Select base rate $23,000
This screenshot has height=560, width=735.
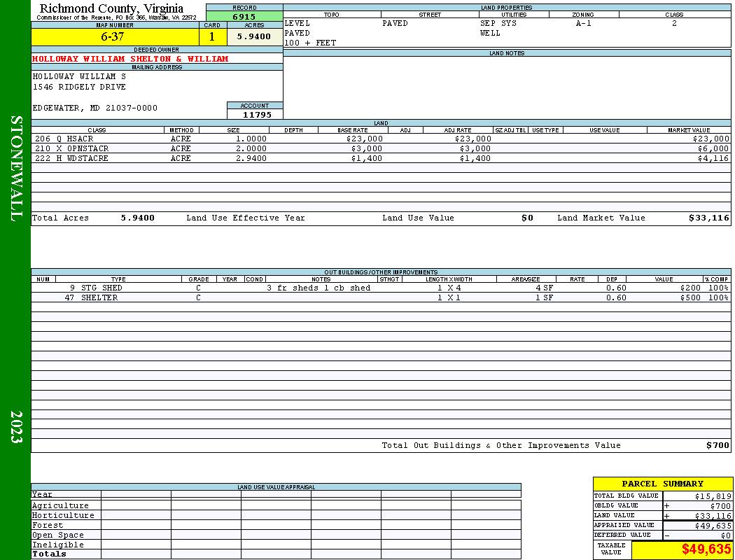pyautogui.click(x=365, y=139)
